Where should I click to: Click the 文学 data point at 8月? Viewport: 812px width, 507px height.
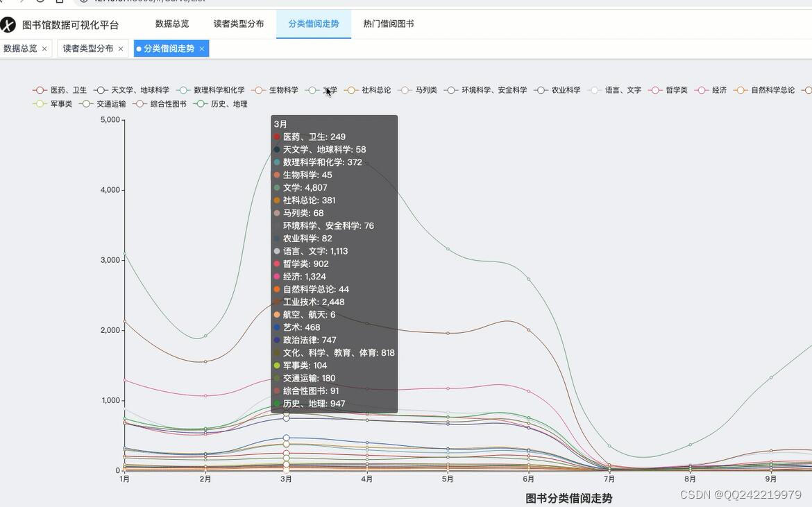(691, 445)
